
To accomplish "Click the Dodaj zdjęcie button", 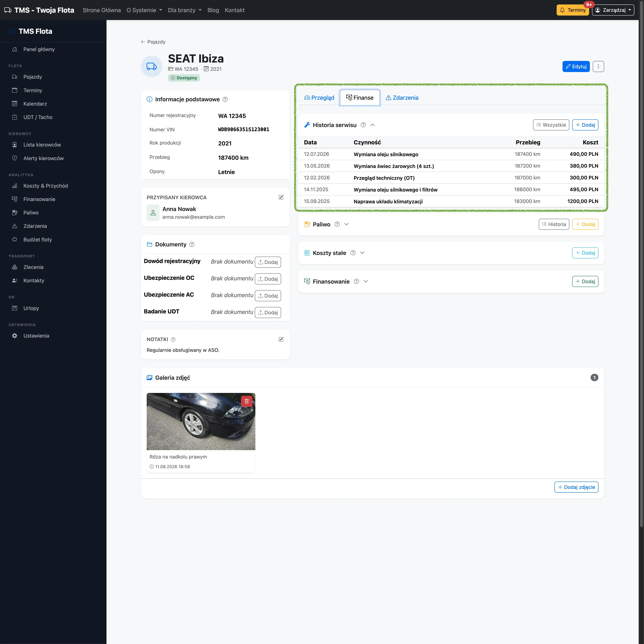I will pos(576,487).
